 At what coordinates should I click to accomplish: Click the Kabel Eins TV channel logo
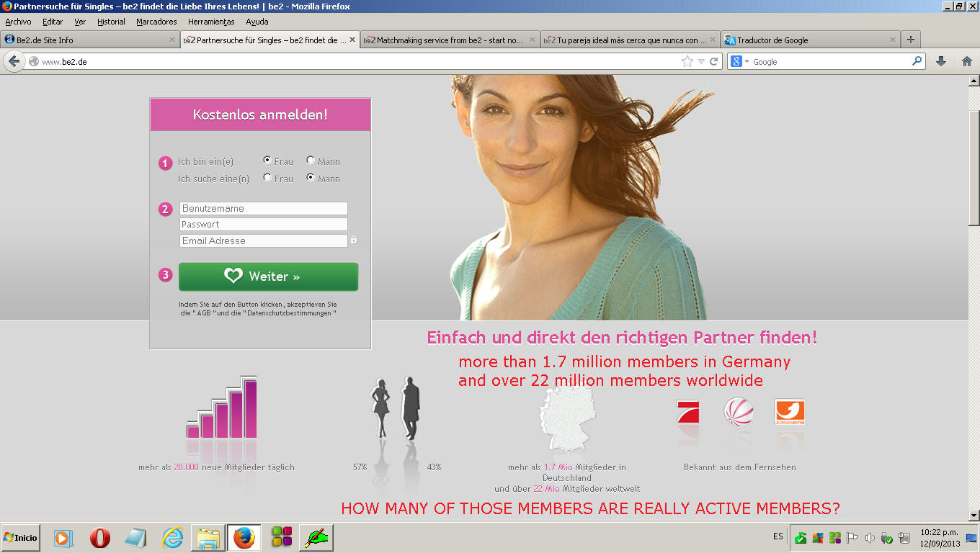(789, 412)
